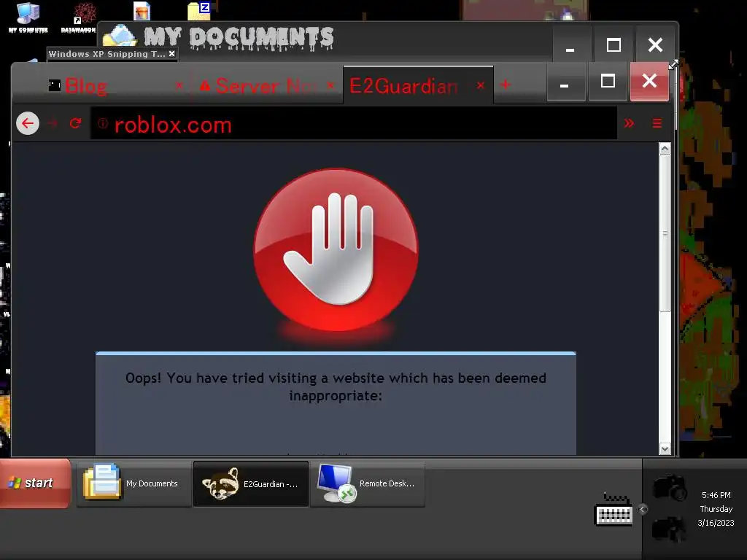Open the Datawagon desktop shortcut
The height and width of the screenshot is (560, 747).
tap(79, 17)
